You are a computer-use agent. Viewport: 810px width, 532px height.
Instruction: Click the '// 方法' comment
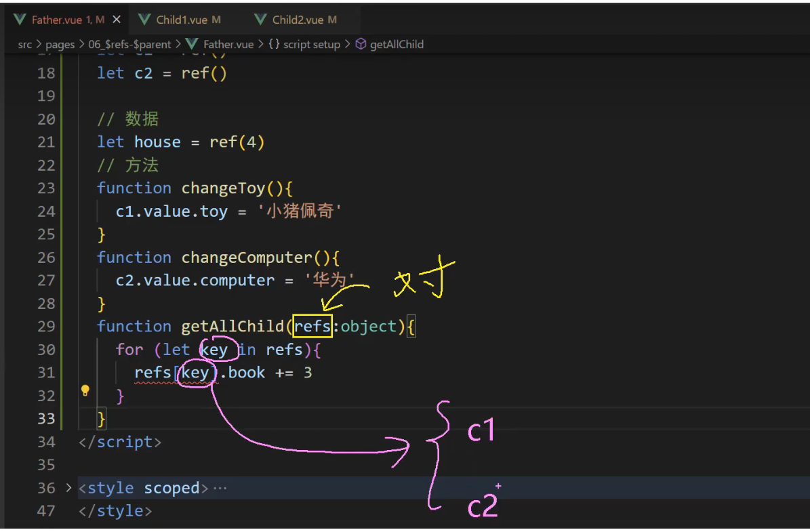[127, 165]
